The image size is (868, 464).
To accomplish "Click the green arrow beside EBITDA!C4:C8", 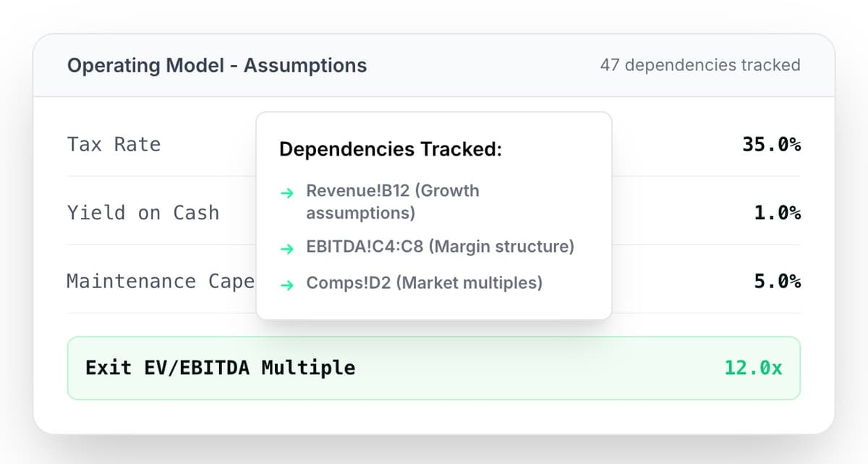I will click(x=287, y=248).
